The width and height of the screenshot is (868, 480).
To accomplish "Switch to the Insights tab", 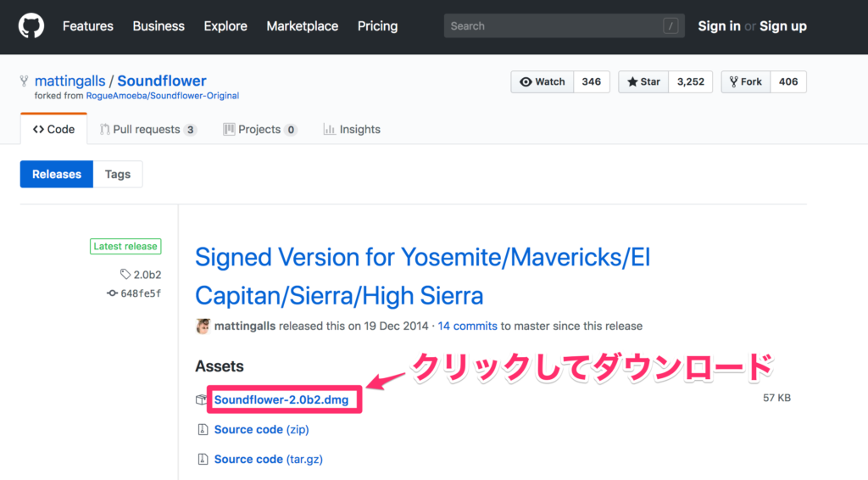I will [352, 130].
